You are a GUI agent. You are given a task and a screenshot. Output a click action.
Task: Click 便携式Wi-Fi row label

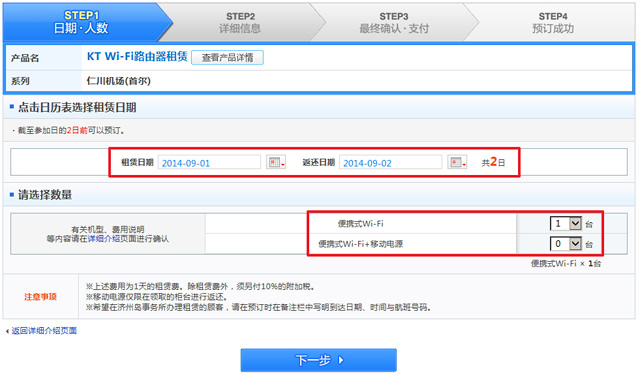pyautogui.click(x=361, y=224)
